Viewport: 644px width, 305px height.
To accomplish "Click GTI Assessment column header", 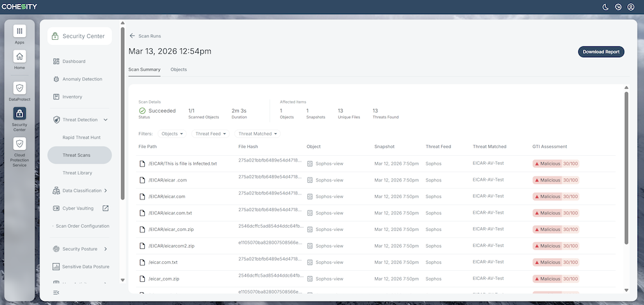I will (549, 147).
